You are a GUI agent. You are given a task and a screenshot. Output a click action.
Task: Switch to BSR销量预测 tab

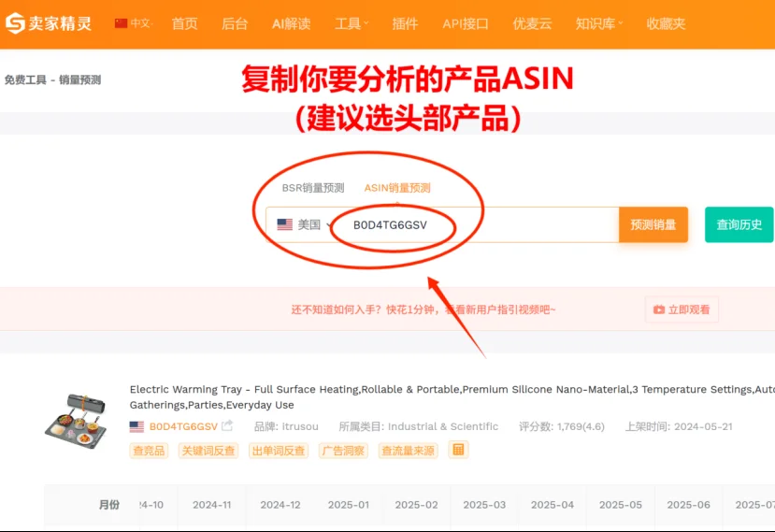[x=313, y=188]
